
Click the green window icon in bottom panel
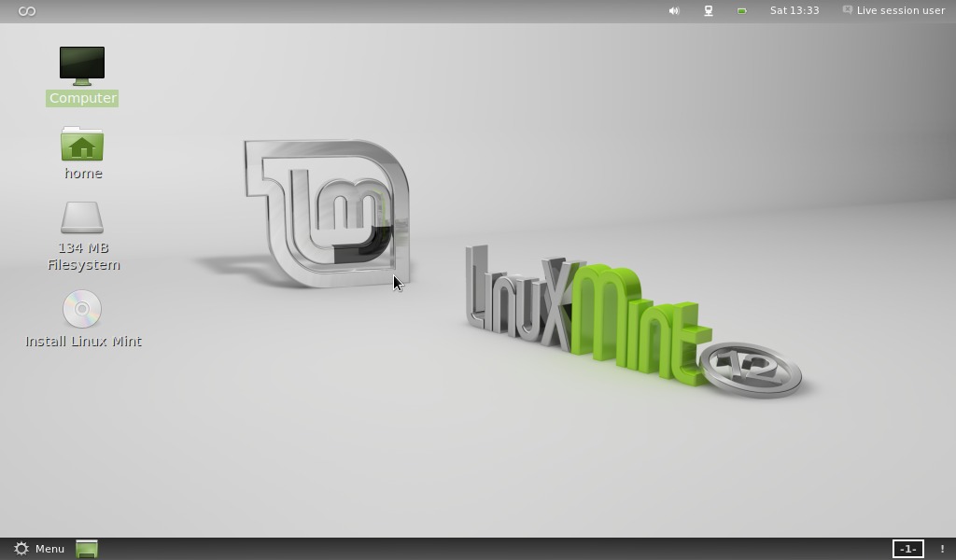87,549
